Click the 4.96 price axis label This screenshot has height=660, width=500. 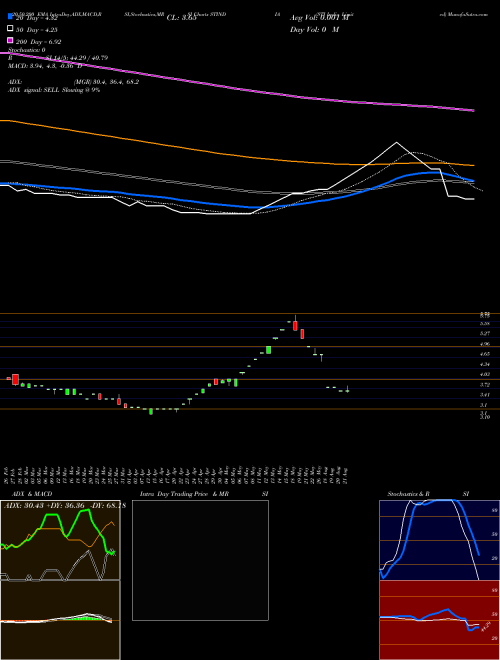[x=485, y=344]
